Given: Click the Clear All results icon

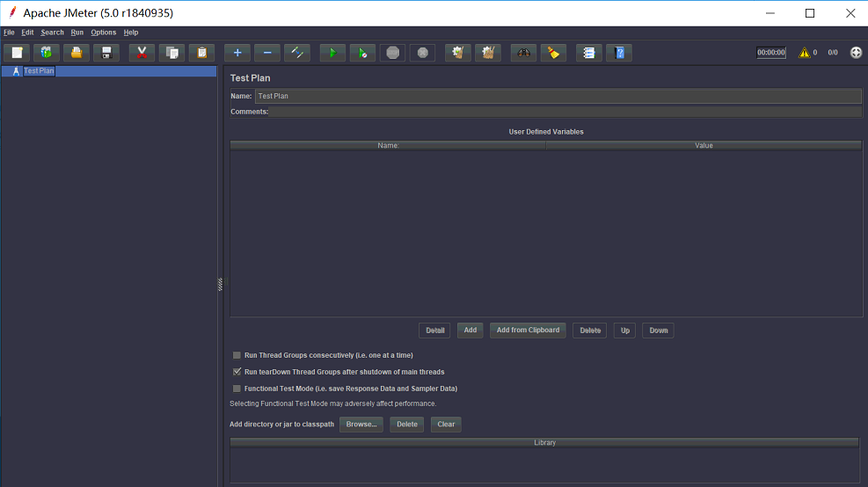Looking at the screenshot, I should pos(488,53).
